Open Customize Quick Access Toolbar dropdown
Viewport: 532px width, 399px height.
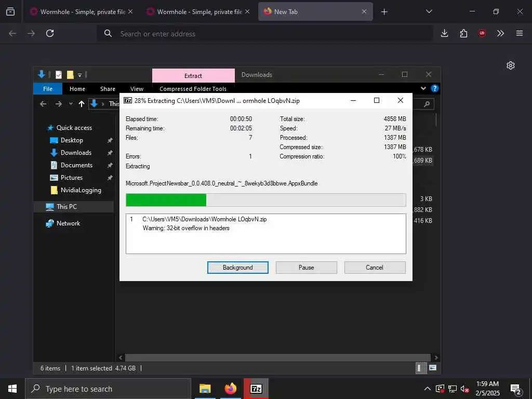click(x=79, y=75)
